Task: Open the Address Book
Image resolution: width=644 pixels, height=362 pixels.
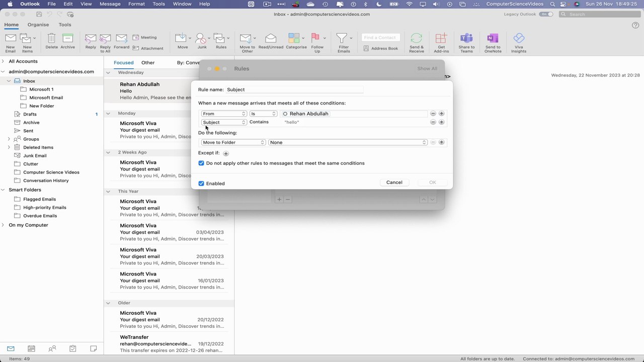Action: 380,48
